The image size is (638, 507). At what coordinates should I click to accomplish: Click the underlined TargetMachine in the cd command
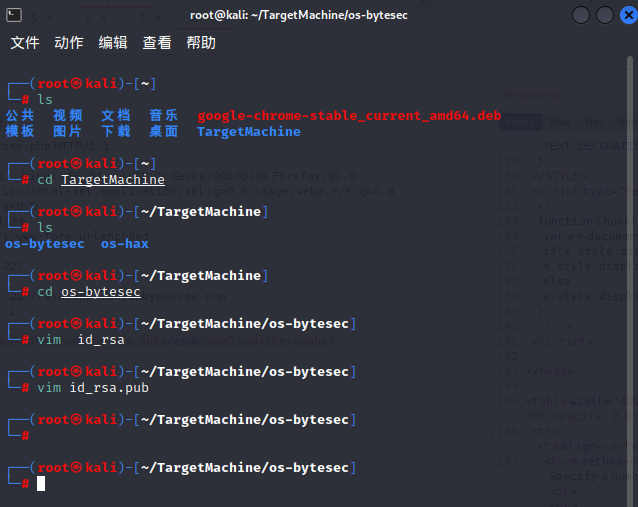pyautogui.click(x=113, y=179)
